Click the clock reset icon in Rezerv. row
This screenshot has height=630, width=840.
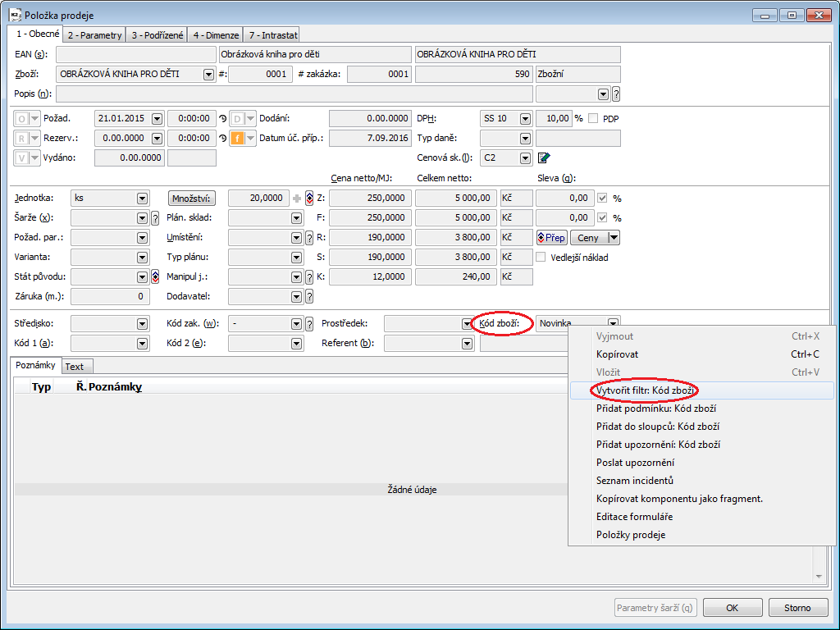point(223,138)
